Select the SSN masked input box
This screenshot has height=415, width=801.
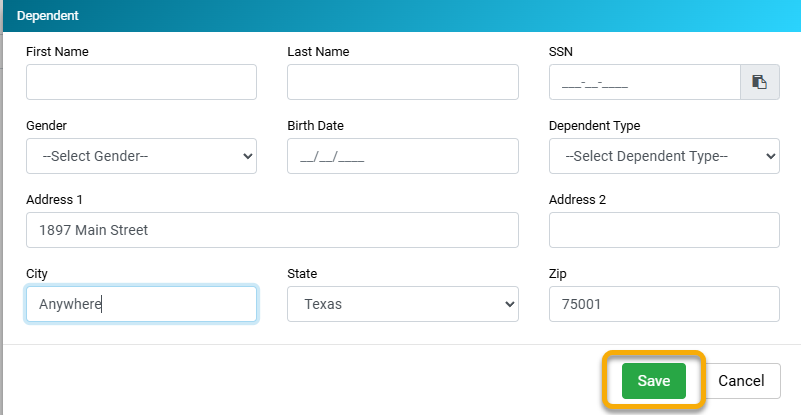click(644, 83)
